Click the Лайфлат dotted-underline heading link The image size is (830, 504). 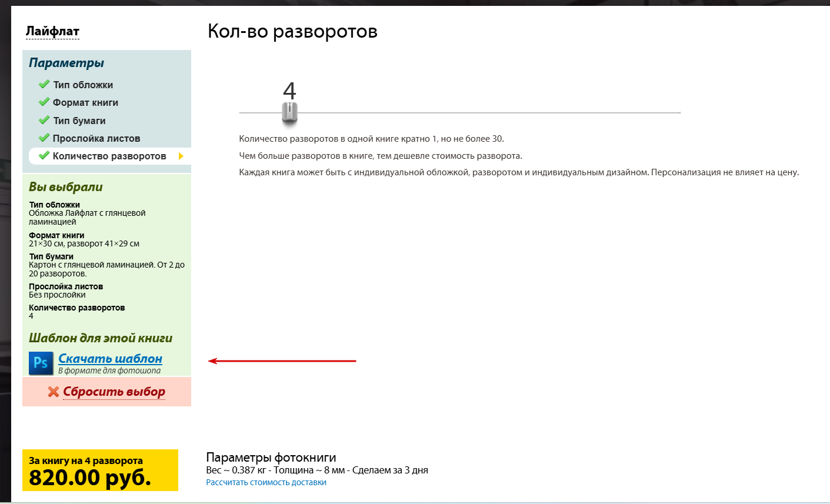[52, 31]
